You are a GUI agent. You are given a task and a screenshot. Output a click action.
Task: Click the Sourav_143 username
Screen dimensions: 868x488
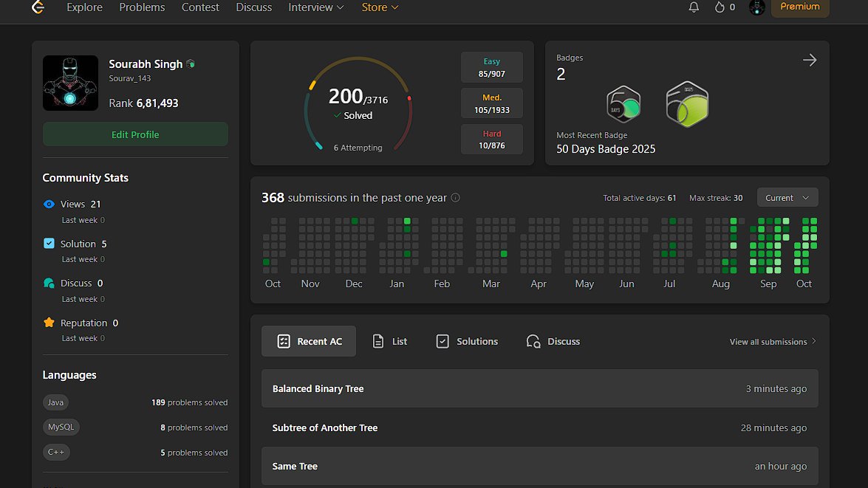(x=129, y=78)
